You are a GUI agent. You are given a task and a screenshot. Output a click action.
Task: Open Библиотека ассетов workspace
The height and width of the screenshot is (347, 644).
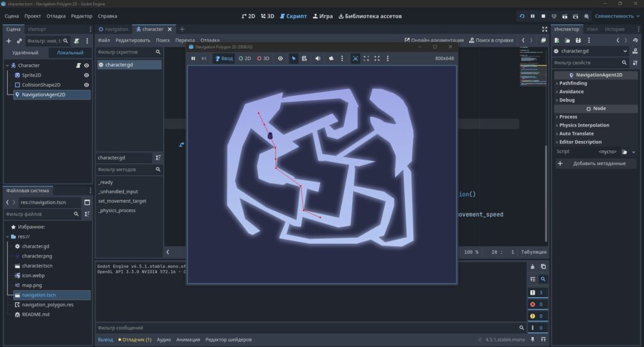370,16
